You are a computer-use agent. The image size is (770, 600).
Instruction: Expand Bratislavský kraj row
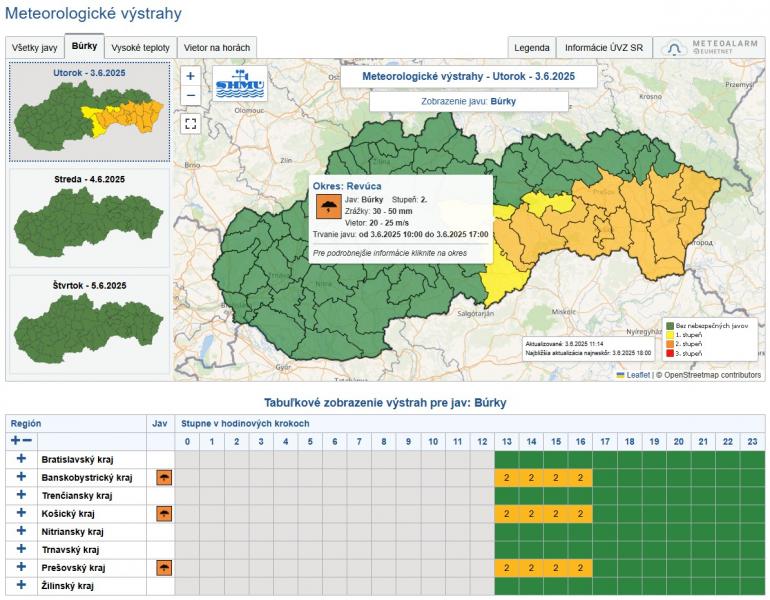coord(21,459)
